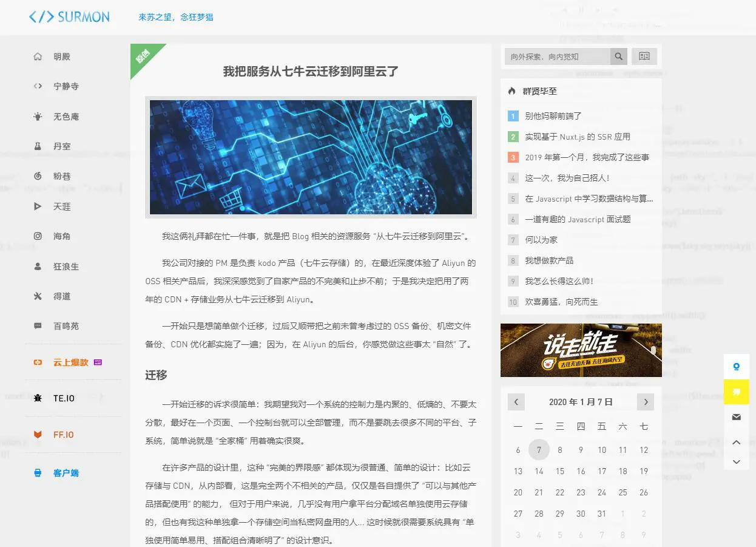Click the previous month chevron on the calendar
This screenshot has width=756, height=547.
point(516,401)
